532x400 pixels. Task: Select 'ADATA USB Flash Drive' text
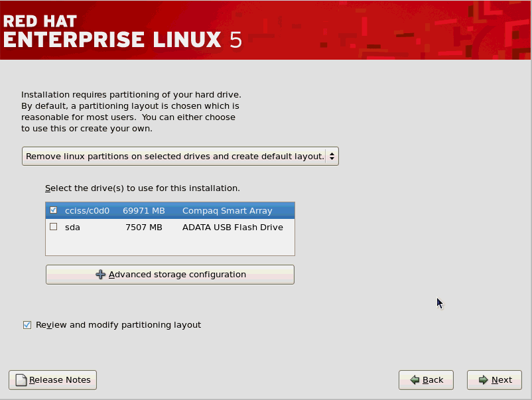coord(233,228)
